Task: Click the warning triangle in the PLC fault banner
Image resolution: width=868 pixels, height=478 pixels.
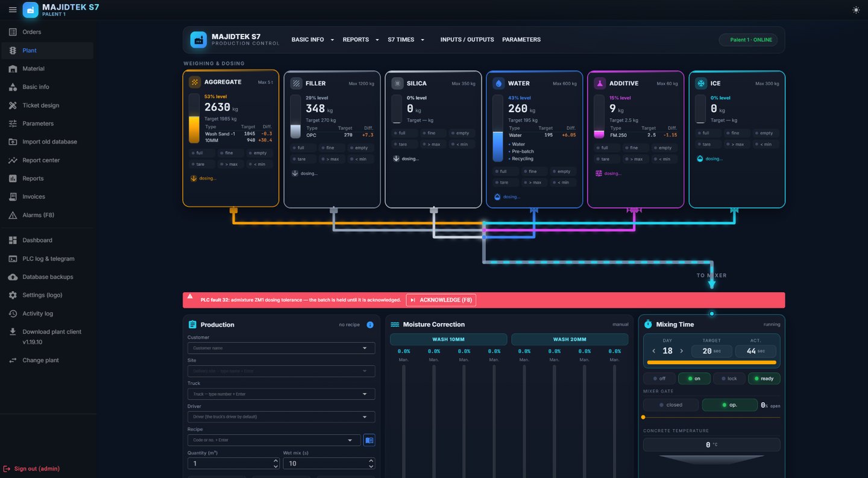Action: pos(190,297)
